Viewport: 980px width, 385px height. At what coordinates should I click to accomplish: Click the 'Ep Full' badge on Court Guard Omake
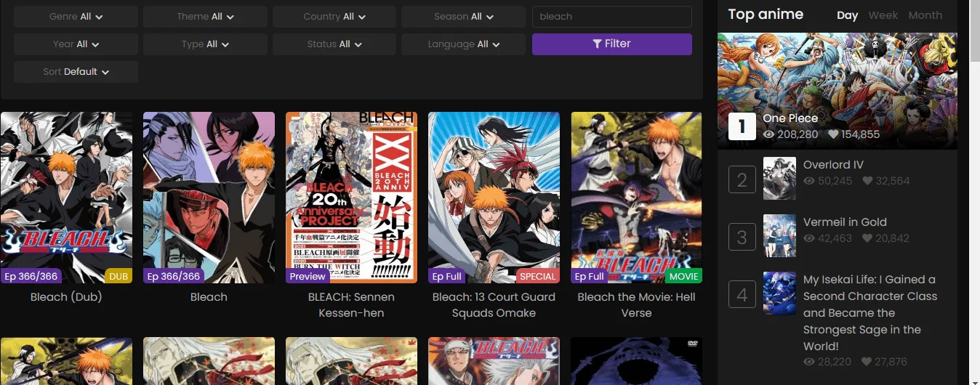point(447,276)
